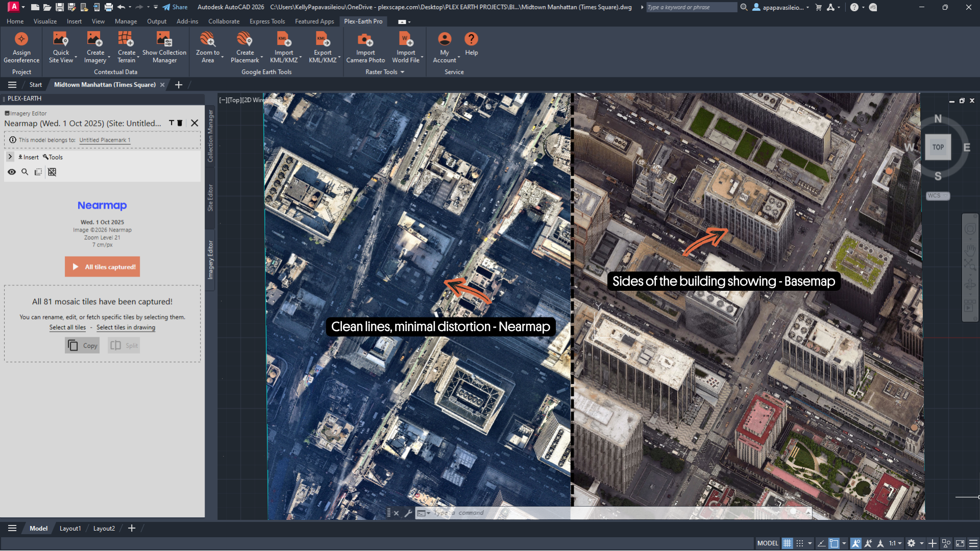Show the Collection Manager
Viewport: 980px width, 551px height.
coord(164,48)
